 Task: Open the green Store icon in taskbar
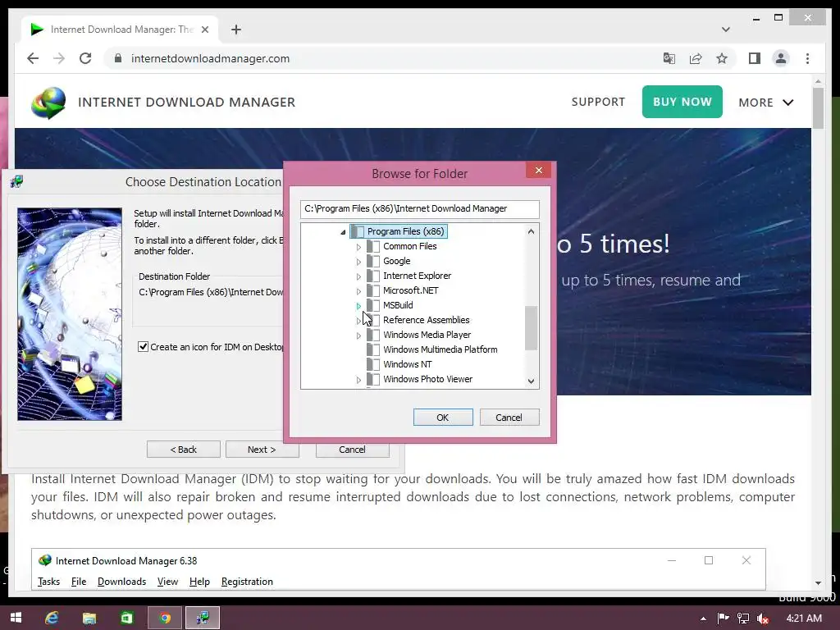point(126,618)
